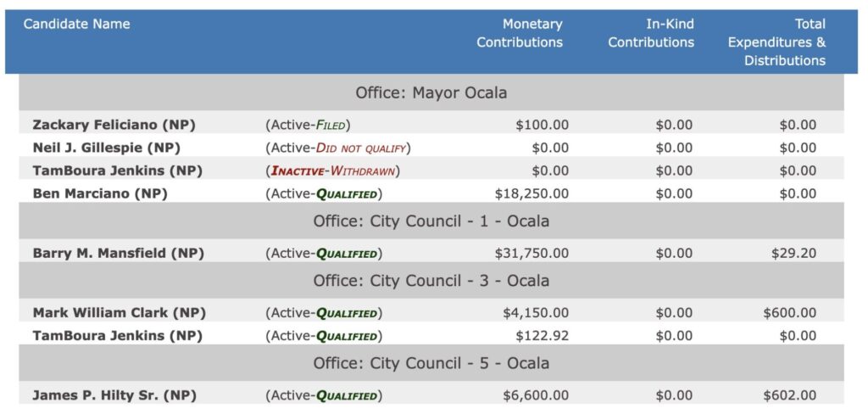Open James P. Hilty Sr. record
Viewport: 868px width, 414px height.
click(114, 395)
